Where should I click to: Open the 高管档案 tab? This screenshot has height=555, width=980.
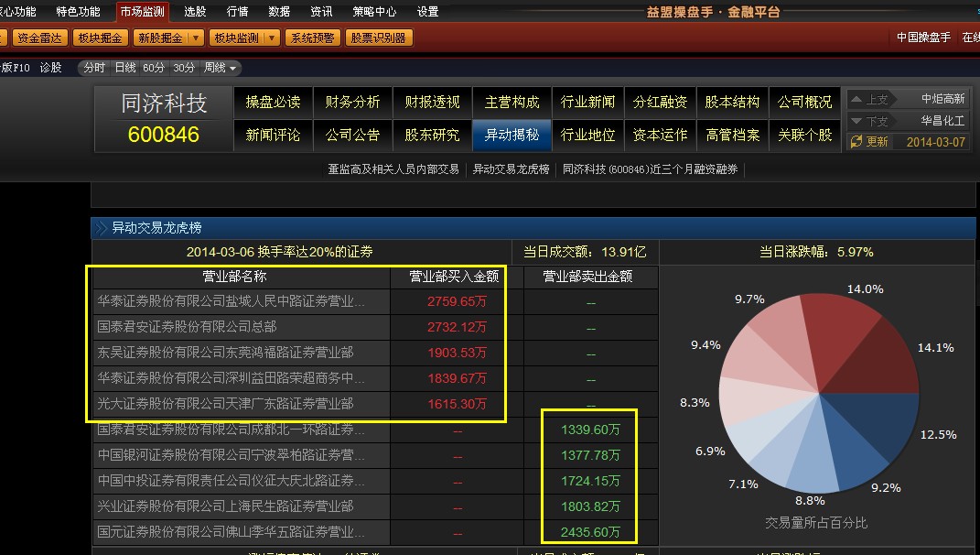pos(732,136)
